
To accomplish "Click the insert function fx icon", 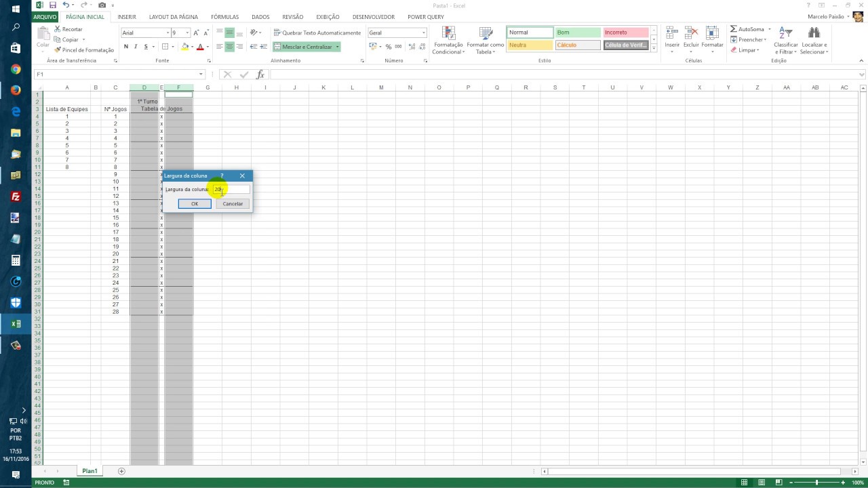I will click(260, 75).
